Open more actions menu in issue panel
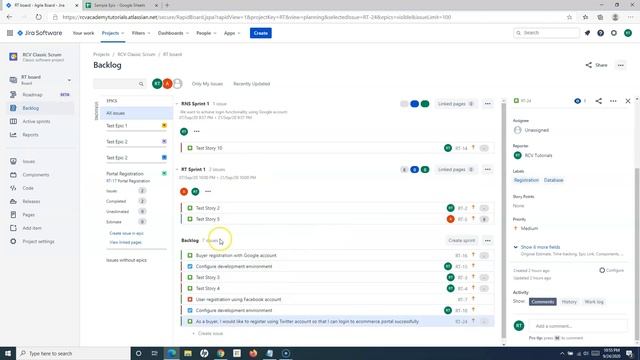 tap(613, 101)
